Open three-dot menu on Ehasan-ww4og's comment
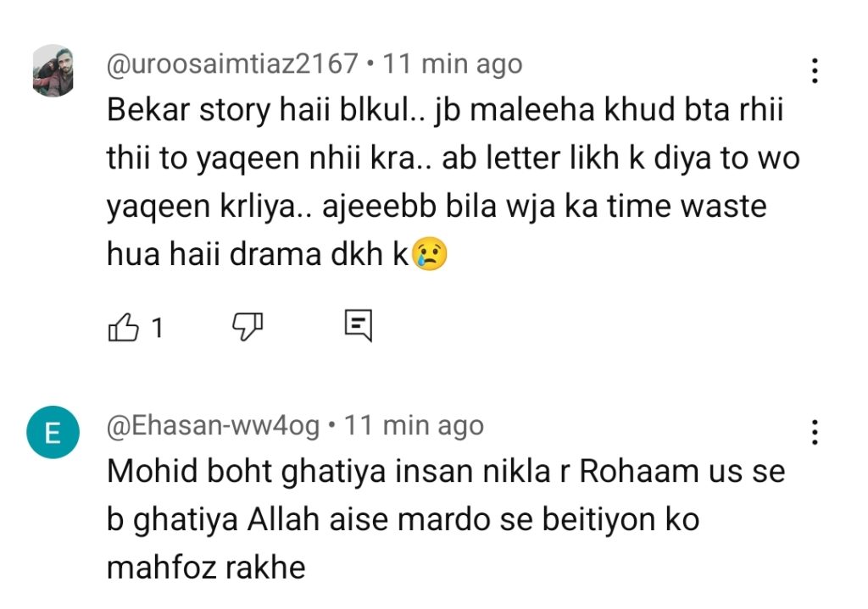Screen dimensions: 868x609 [x=814, y=432]
